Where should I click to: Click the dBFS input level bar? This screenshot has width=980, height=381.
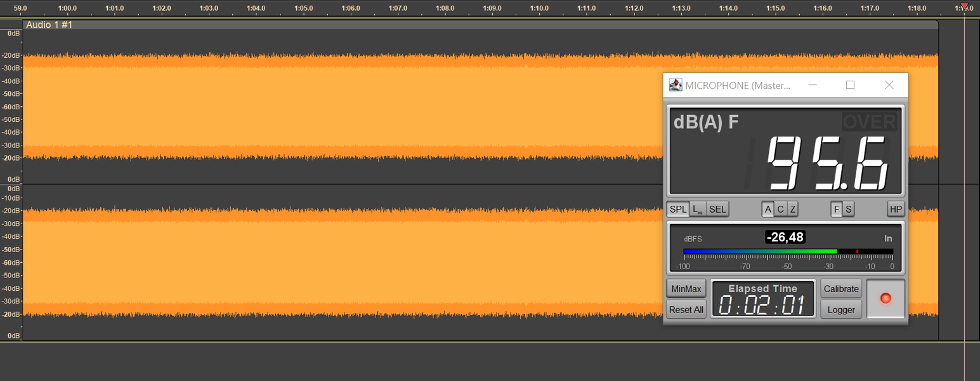(788, 251)
